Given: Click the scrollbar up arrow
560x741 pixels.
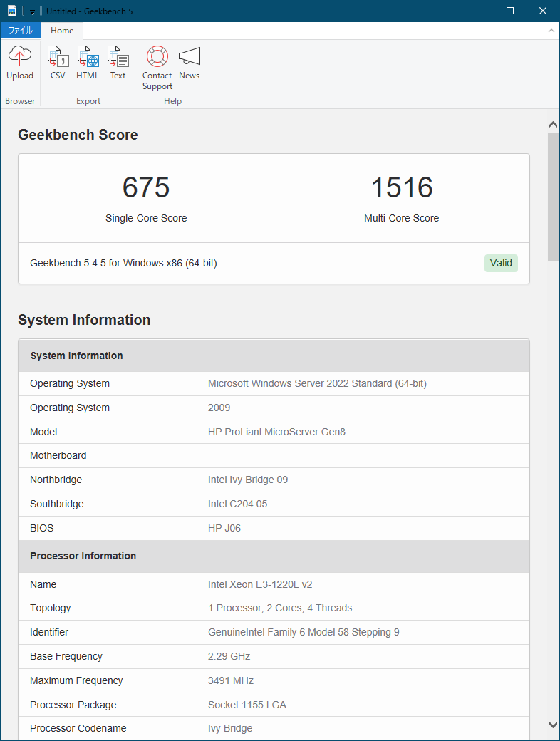Looking at the screenshot, I should (x=553, y=125).
